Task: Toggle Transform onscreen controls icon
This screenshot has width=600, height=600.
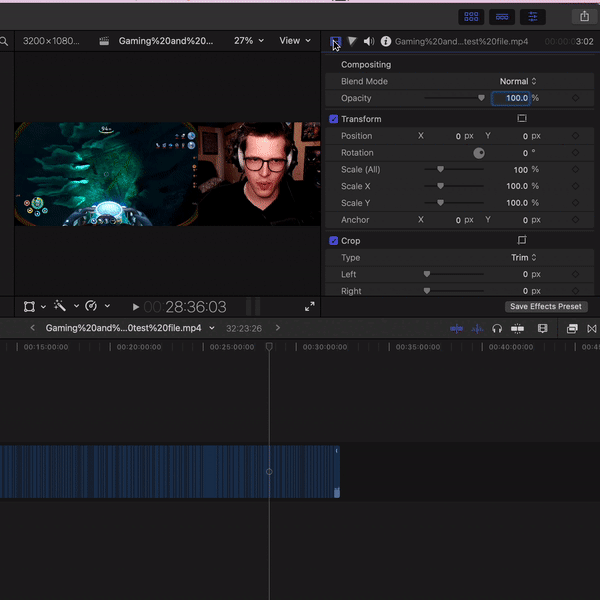Action: pos(521,119)
